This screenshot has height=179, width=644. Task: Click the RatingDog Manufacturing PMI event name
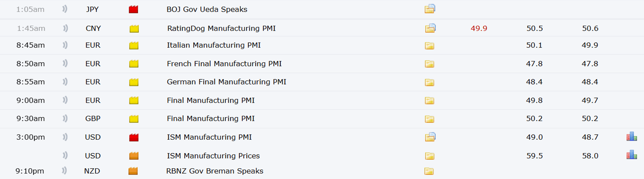(x=221, y=28)
